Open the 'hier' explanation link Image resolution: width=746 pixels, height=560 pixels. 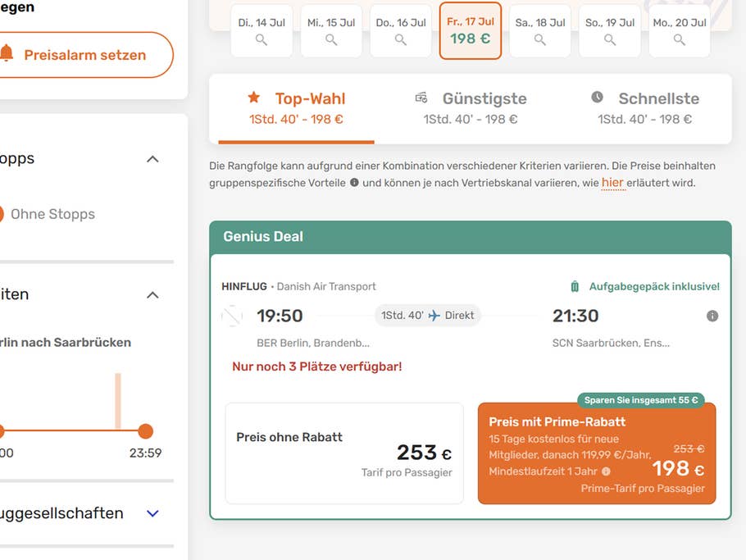(x=612, y=183)
